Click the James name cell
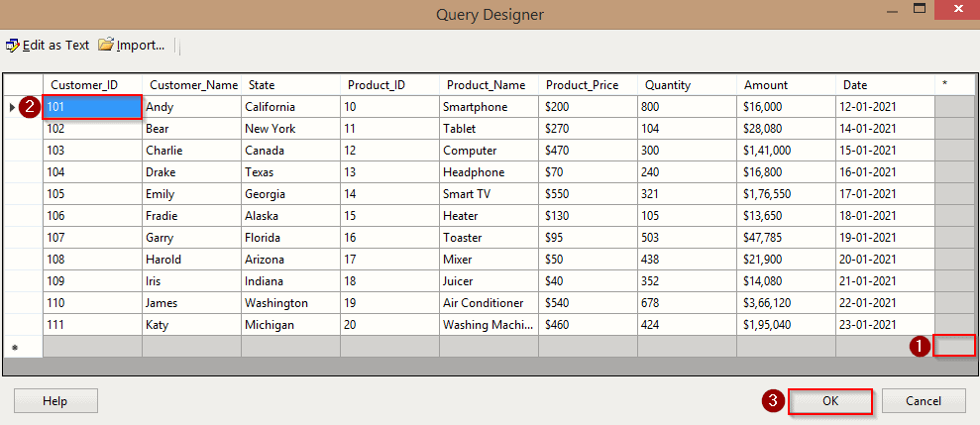 coord(192,303)
